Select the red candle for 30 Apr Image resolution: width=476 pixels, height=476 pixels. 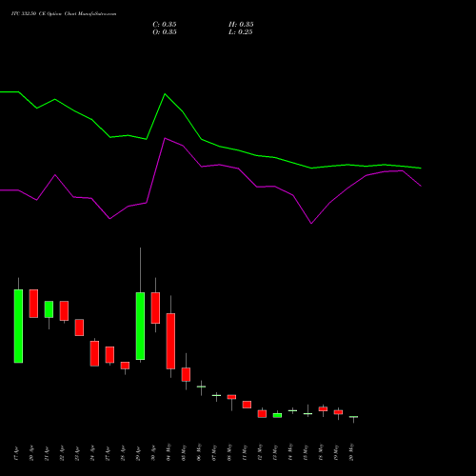click(x=155, y=307)
